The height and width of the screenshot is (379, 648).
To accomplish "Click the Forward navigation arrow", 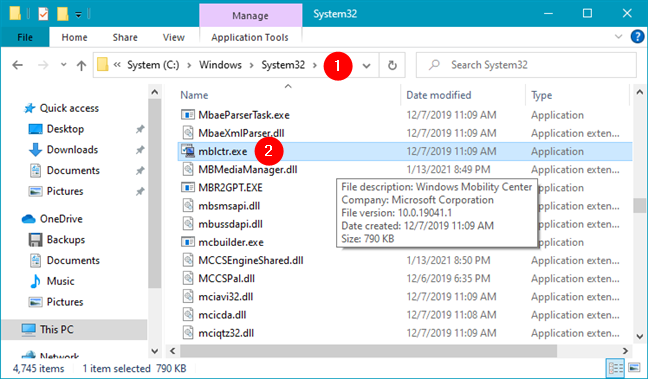I will pyautogui.click(x=43, y=65).
